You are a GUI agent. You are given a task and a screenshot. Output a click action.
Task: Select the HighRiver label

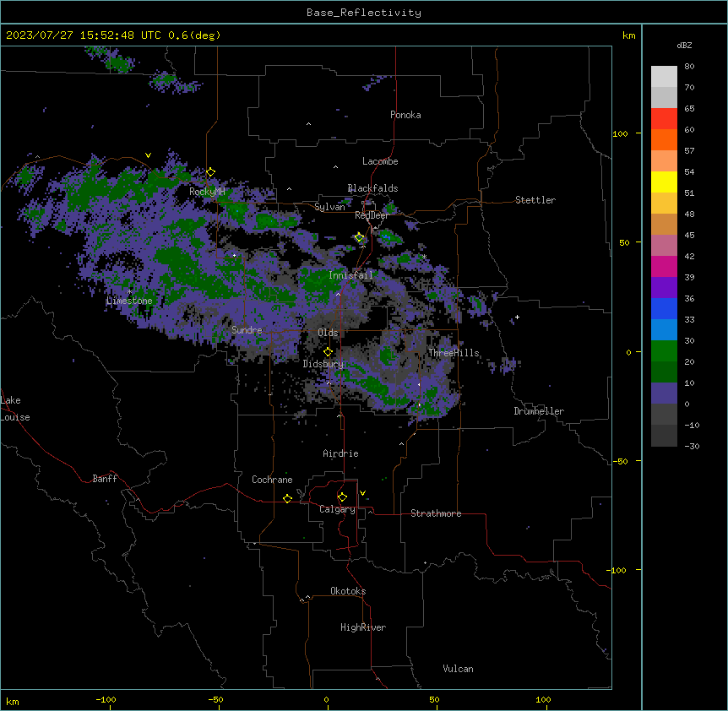point(363,627)
